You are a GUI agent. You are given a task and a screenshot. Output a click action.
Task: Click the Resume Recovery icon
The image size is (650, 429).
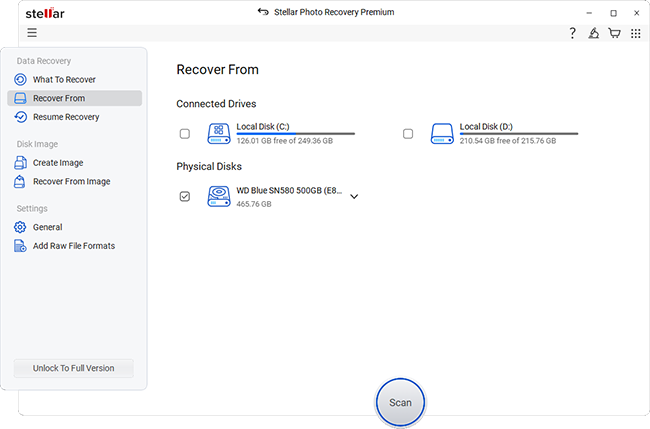click(20, 117)
